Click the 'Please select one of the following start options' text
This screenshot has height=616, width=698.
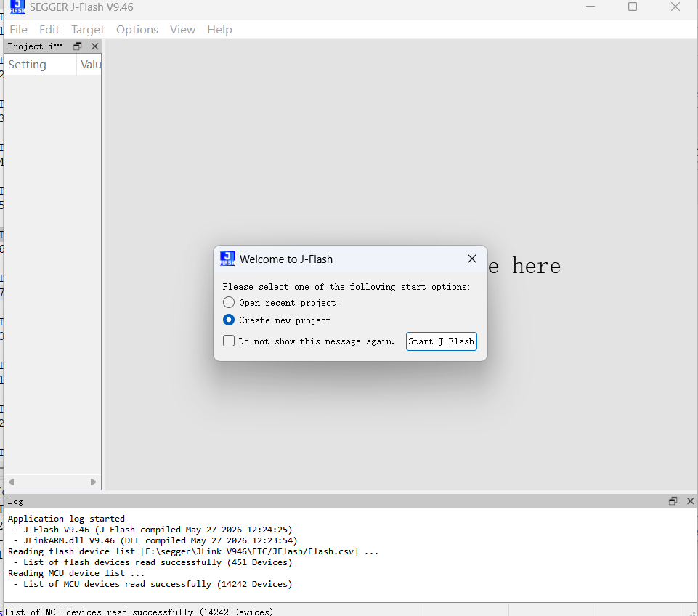click(346, 287)
